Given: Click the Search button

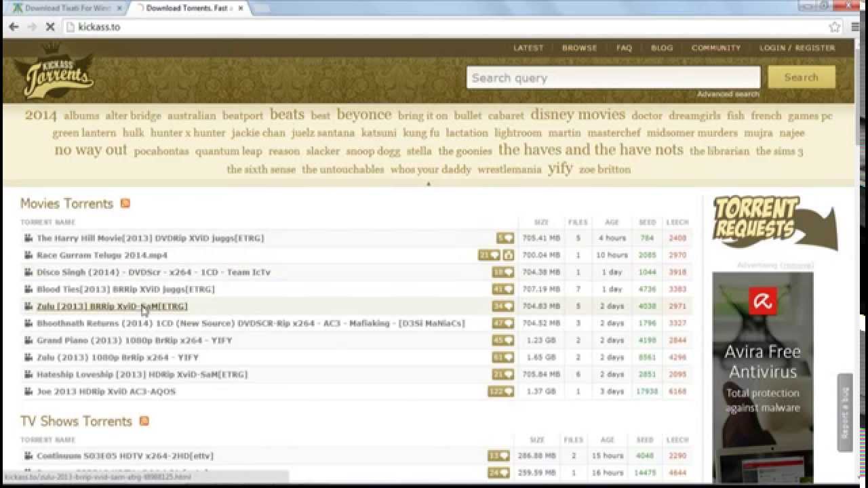Looking at the screenshot, I should (802, 77).
